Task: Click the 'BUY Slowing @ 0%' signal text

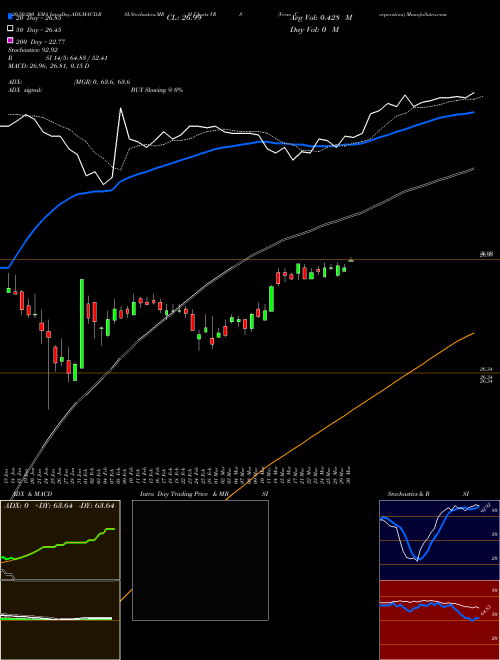Action: click(157, 90)
